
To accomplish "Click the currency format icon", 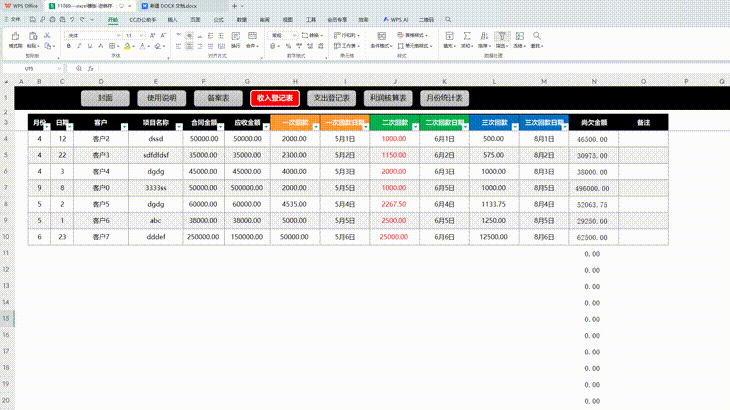I will click(x=273, y=46).
